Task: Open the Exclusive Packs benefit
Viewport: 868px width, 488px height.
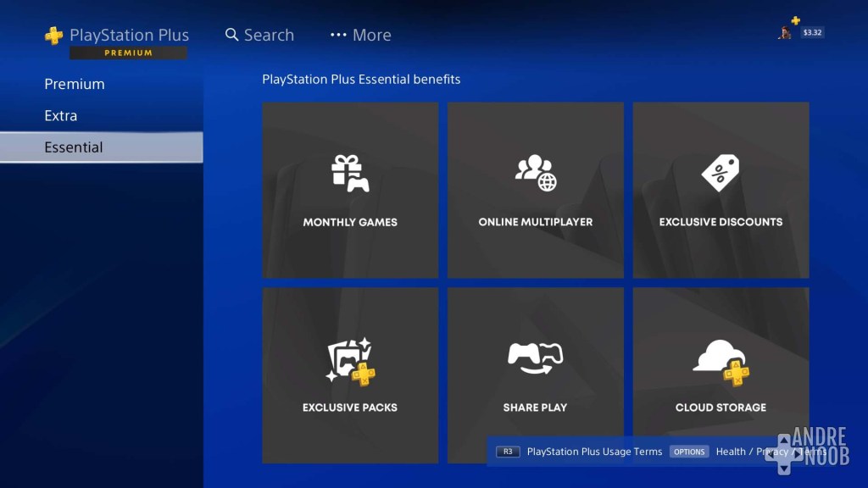Action: coord(350,375)
